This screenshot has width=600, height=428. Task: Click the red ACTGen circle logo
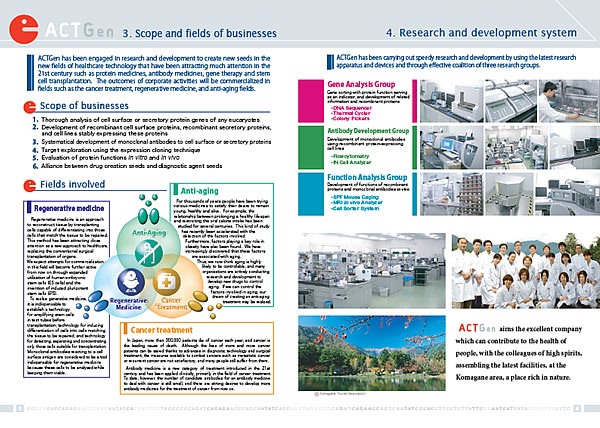coord(23,29)
